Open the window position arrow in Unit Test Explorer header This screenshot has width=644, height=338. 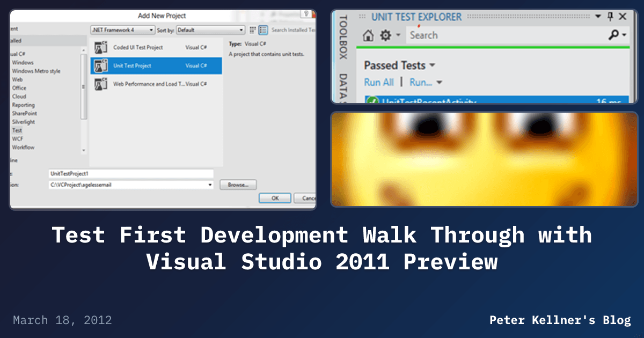tap(598, 17)
